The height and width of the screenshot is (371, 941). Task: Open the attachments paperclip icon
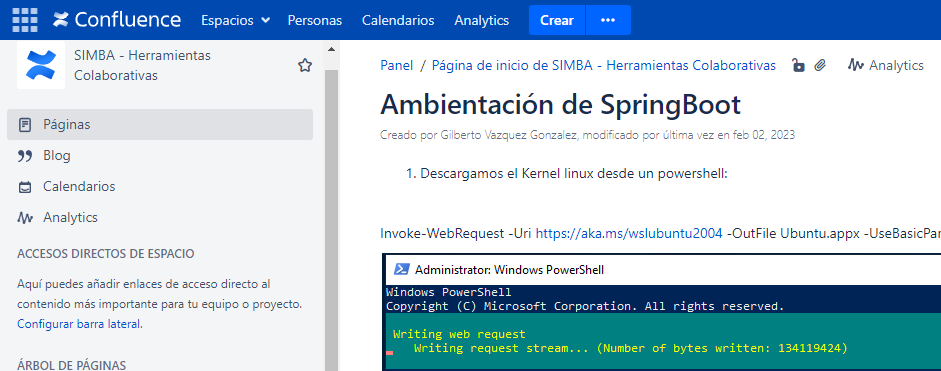tap(820, 65)
